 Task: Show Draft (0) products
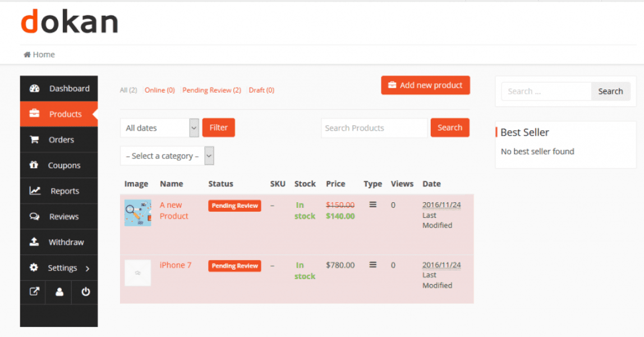(261, 90)
